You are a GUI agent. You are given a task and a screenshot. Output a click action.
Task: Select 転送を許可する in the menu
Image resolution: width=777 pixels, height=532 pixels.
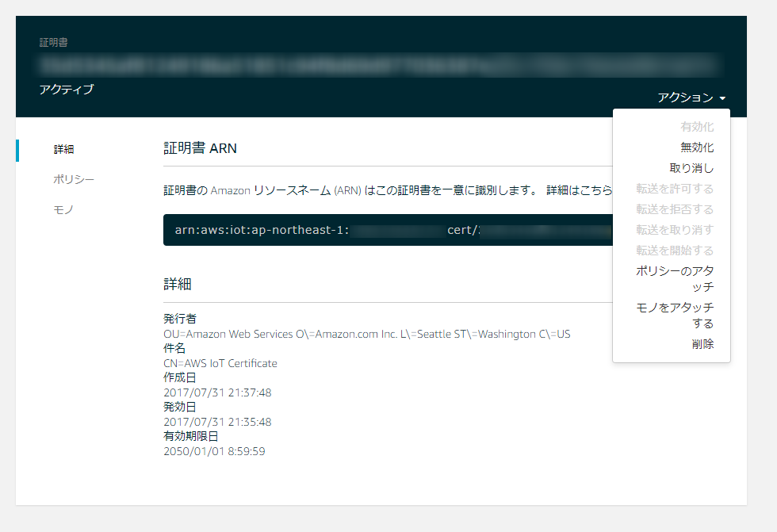point(675,189)
